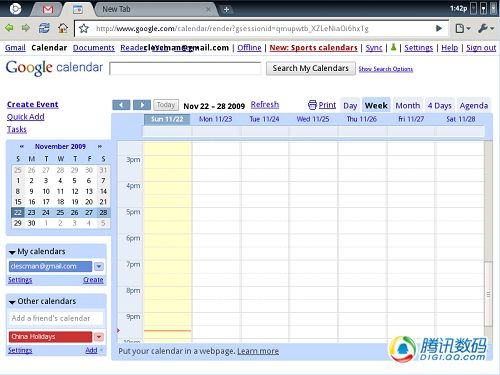Click the clock showing 1:42p
Image resolution: width=500 pixels, height=375 pixels.
click(x=458, y=8)
